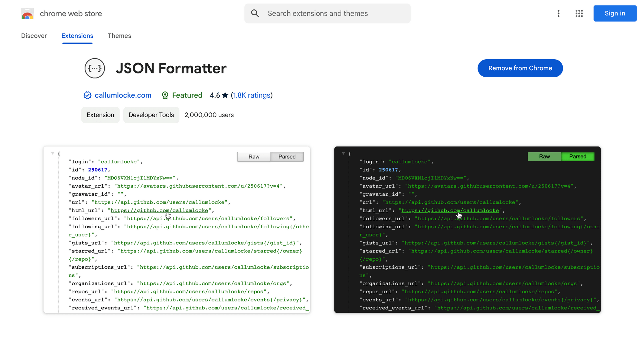Screen dimensions: 644x351
Task: Select the Extensions tab in navigation
Action: click(77, 36)
